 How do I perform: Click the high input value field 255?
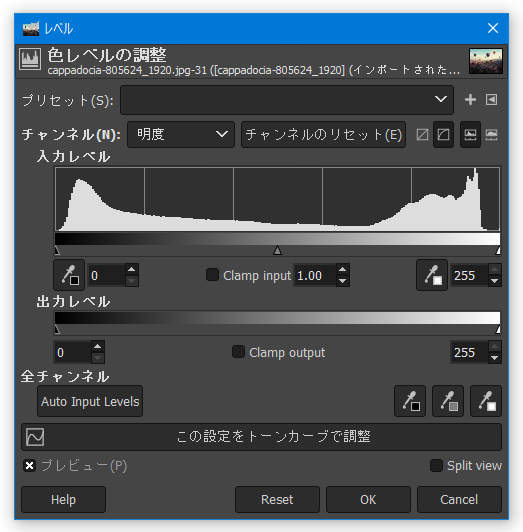pos(469,276)
